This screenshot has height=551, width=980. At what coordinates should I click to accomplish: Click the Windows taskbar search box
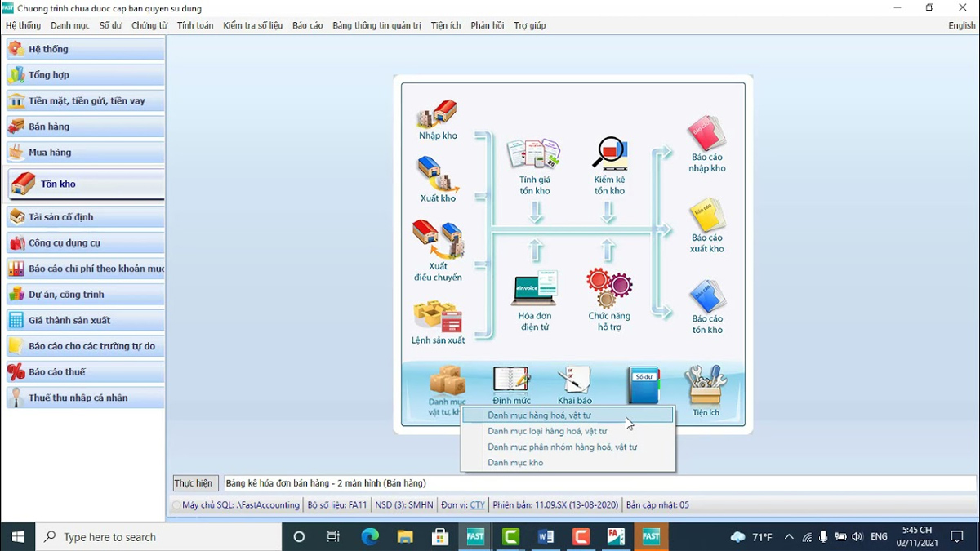(x=159, y=537)
